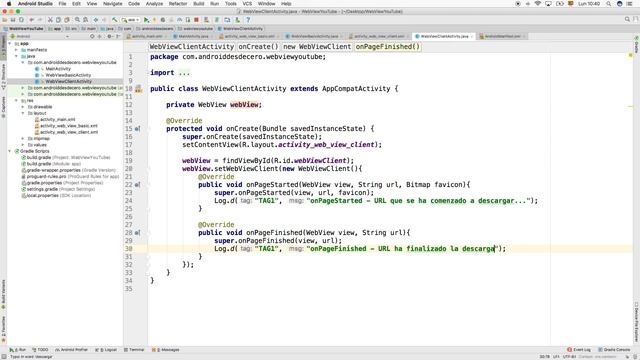Click the Search Everywhere magnifier at top right
The width and height of the screenshot is (640, 360).
627,19
